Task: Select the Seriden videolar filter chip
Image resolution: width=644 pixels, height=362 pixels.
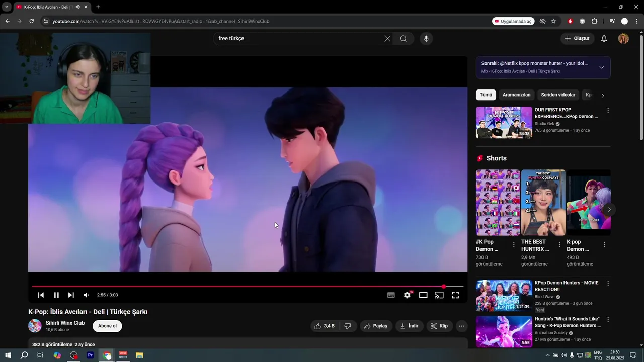Action: point(558,95)
